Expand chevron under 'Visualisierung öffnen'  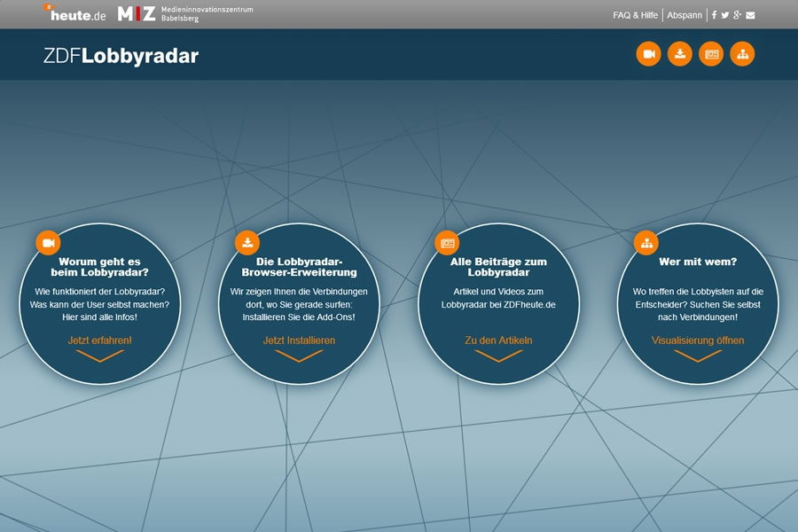(x=698, y=356)
